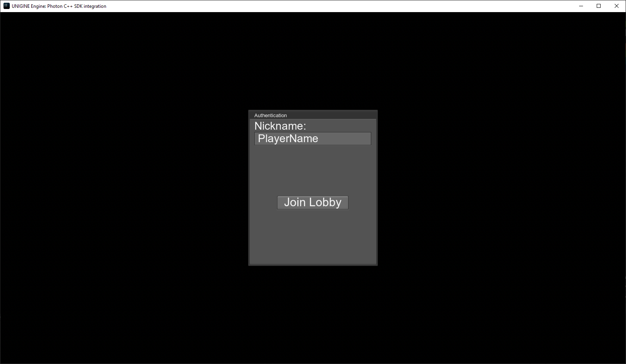
Task: Close the Photon SDK integration window
Action: click(616, 6)
